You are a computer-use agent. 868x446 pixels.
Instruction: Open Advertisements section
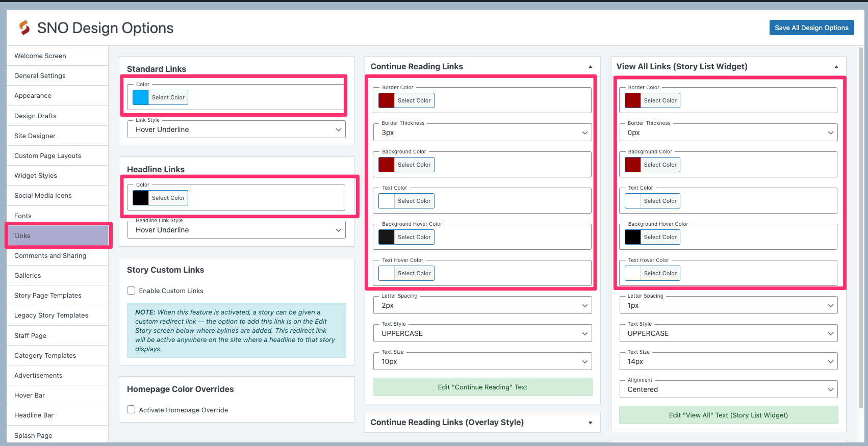pos(58,375)
